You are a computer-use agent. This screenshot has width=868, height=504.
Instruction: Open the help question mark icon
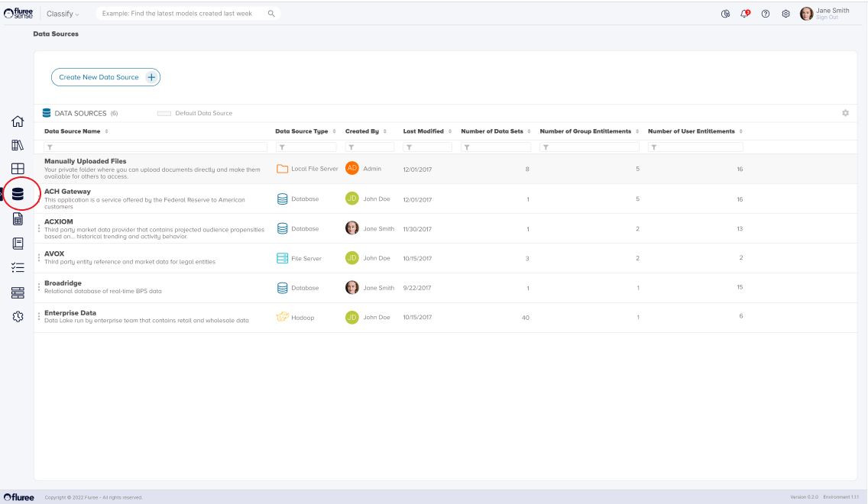(765, 14)
